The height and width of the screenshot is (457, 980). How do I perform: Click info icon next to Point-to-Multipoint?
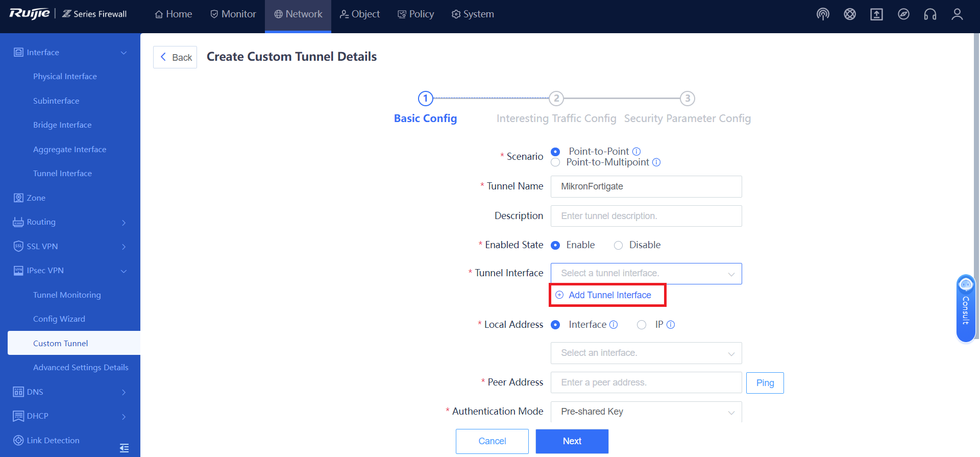pos(656,162)
